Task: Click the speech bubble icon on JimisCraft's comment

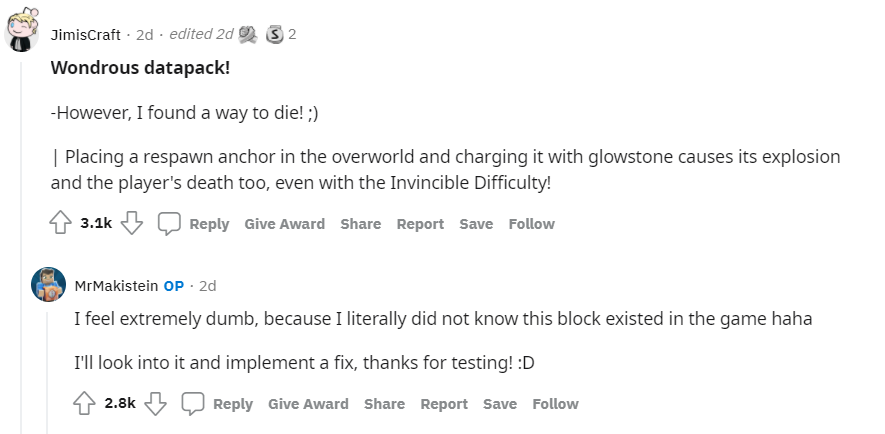Action: [169, 223]
